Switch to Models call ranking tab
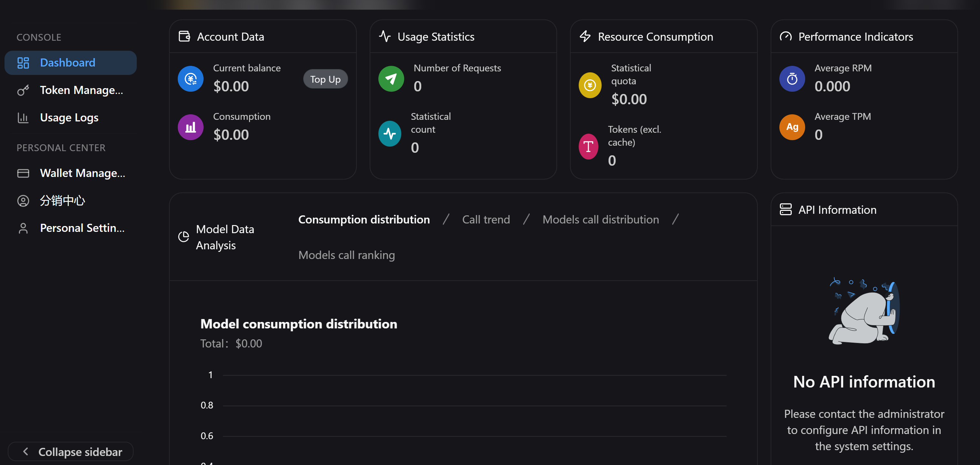The height and width of the screenshot is (465, 980). coord(346,255)
